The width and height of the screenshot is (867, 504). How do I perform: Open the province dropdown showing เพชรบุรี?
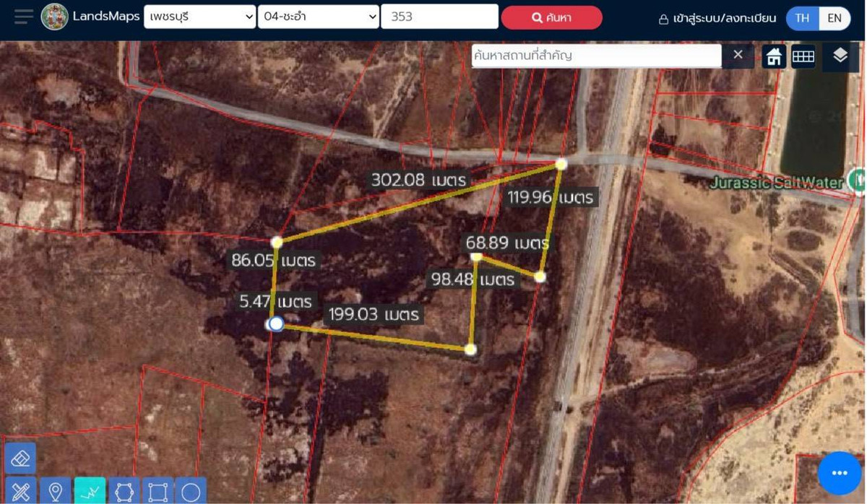point(199,17)
